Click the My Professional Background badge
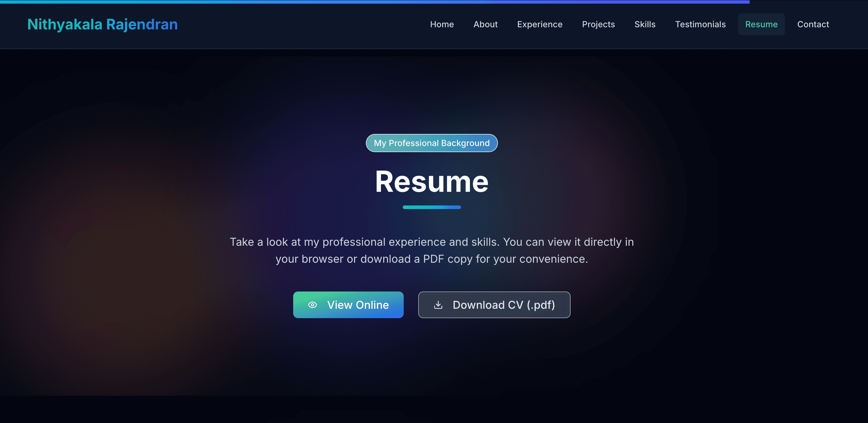This screenshot has width=868, height=423. point(431,143)
